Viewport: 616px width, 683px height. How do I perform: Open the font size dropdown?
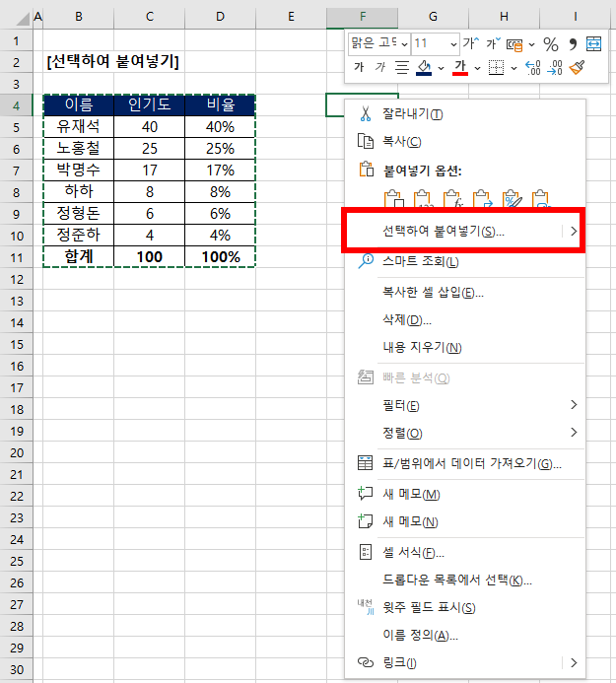[x=453, y=44]
